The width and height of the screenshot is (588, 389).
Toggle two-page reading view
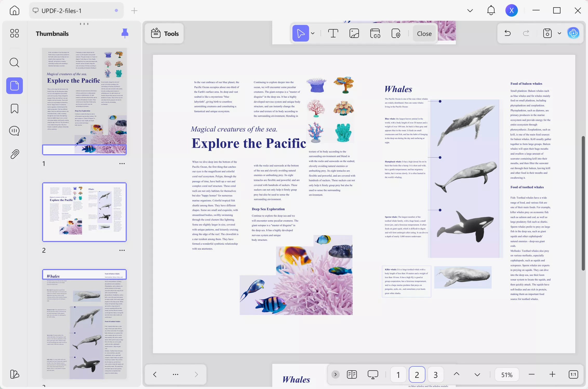coord(352,374)
